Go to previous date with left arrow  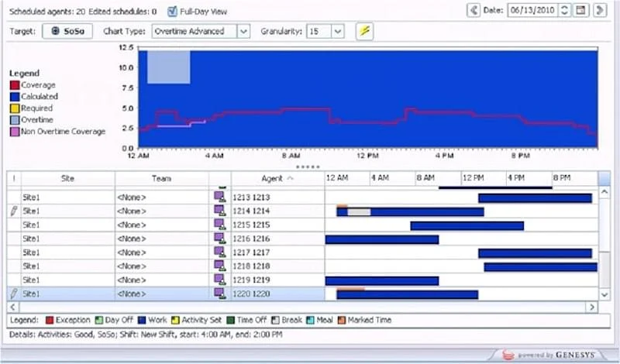coord(474,10)
